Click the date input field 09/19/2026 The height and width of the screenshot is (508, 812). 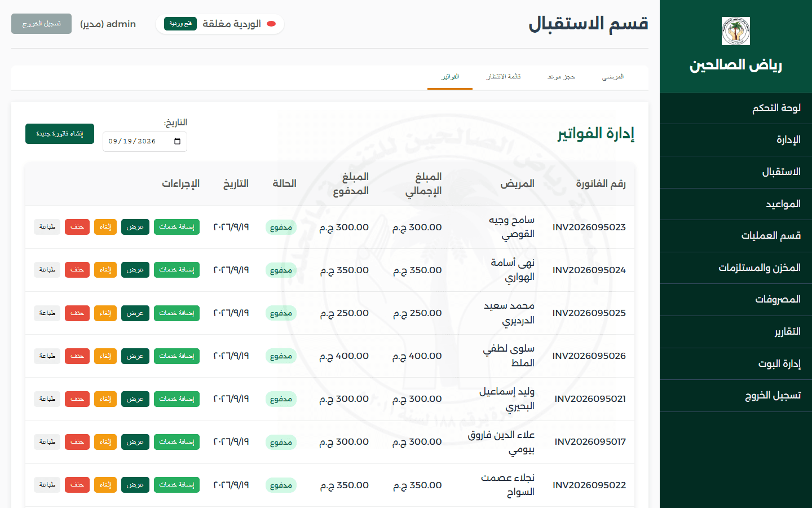click(145, 141)
